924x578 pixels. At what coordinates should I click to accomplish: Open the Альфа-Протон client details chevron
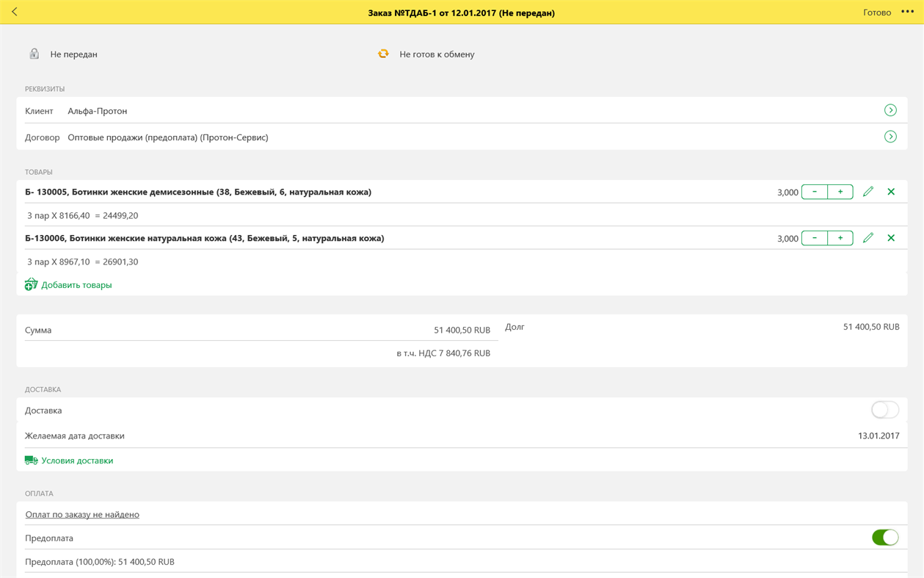[x=890, y=109]
